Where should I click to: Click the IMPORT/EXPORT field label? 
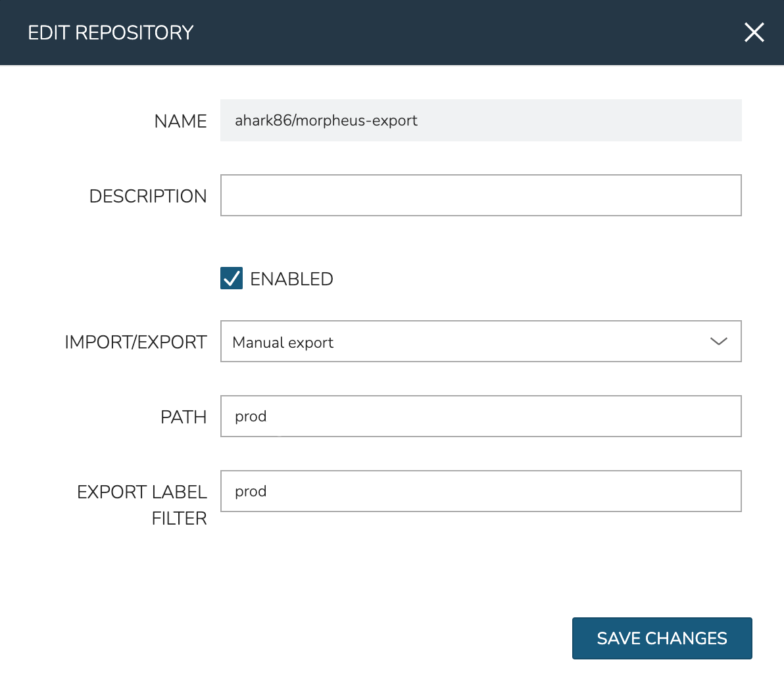point(135,343)
